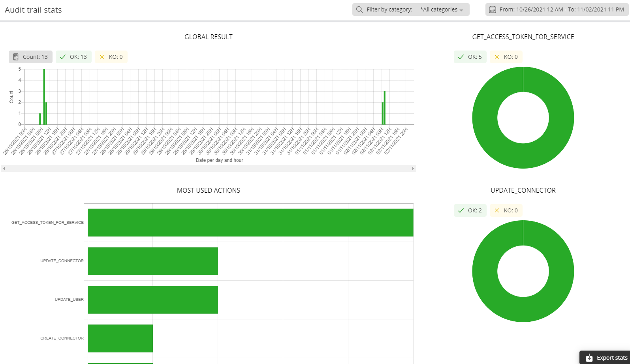Click the GET_ACCESS_TOKEN_FOR_SERVICE bar in Most Used Actions
This screenshot has height=364, width=630.
click(250, 223)
